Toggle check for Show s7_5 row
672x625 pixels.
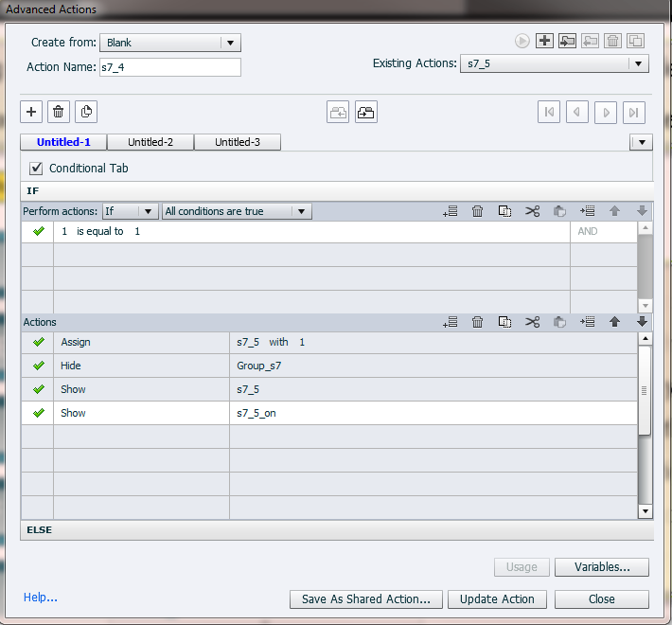click(39, 389)
